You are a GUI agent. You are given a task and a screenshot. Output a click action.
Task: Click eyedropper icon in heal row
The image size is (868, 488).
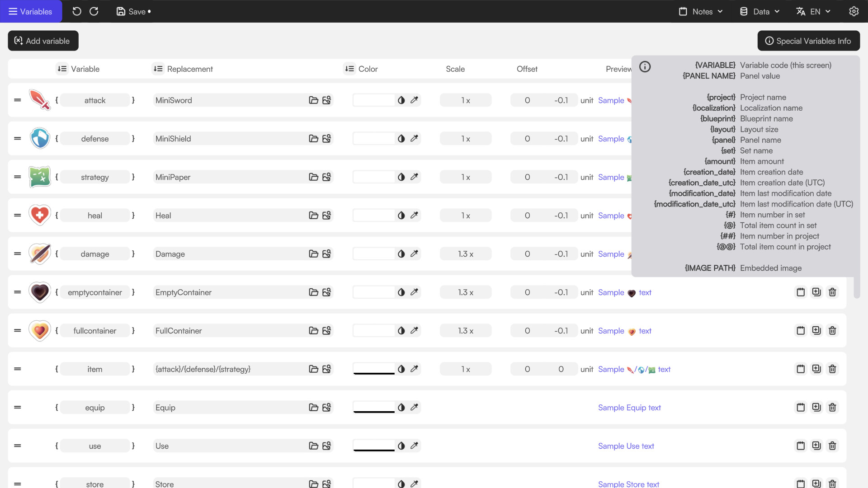tap(414, 216)
